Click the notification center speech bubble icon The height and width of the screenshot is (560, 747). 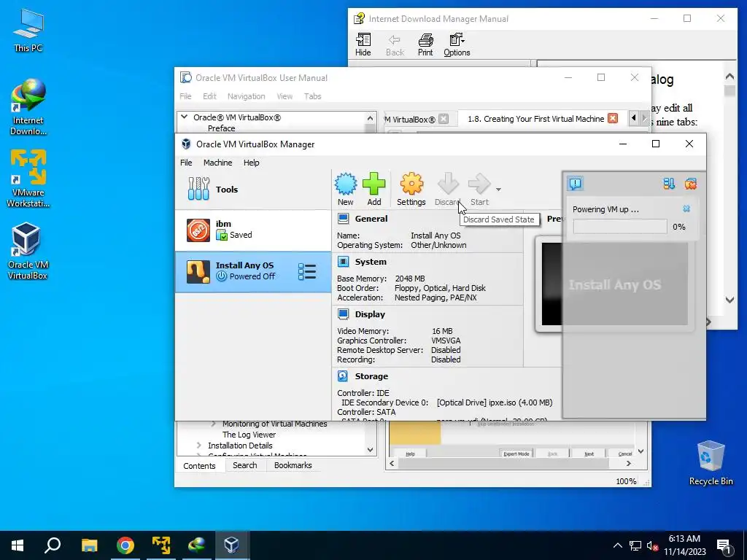point(575,184)
